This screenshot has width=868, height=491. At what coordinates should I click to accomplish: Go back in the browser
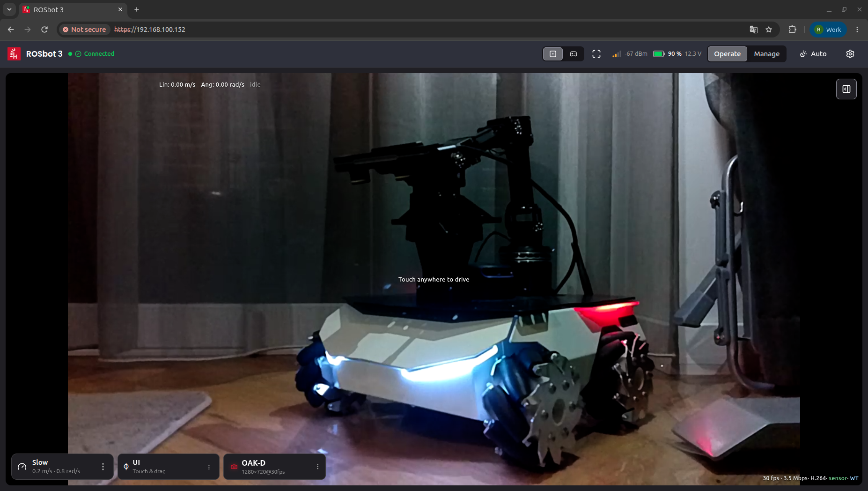click(x=11, y=30)
